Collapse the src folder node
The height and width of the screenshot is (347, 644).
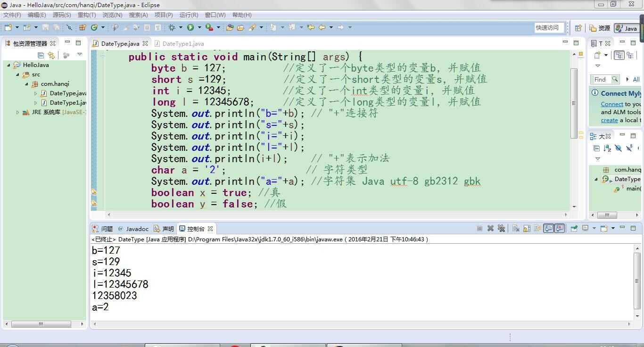(17, 74)
